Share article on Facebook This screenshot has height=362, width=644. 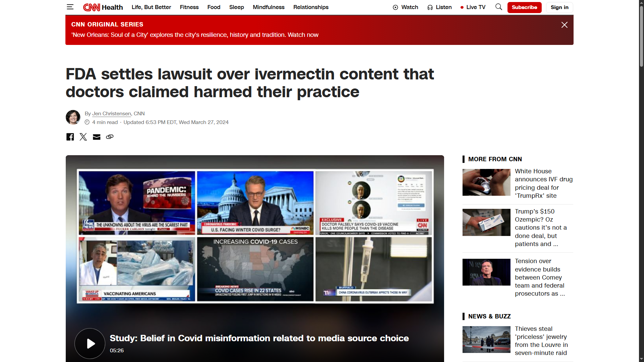pos(70,137)
